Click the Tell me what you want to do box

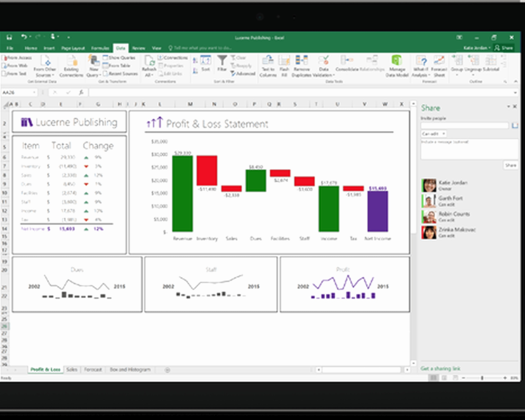pyautogui.click(x=200, y=48)
